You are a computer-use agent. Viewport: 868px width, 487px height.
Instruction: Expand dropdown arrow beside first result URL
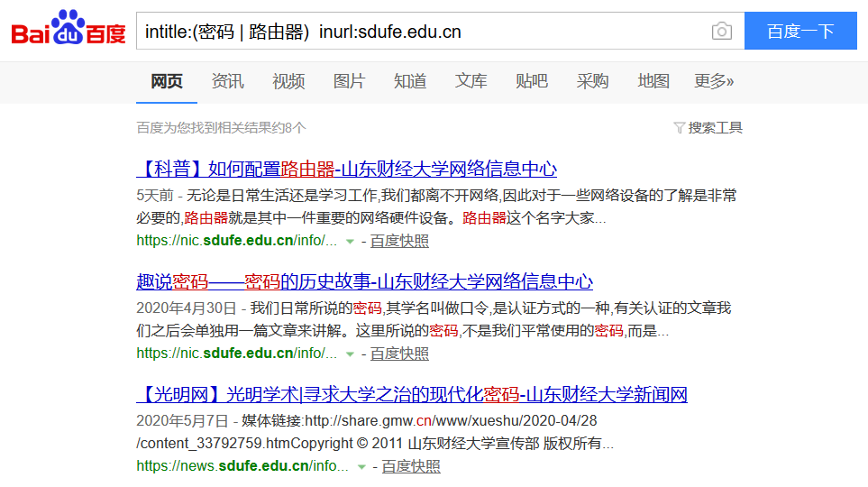tap(350, 242)
